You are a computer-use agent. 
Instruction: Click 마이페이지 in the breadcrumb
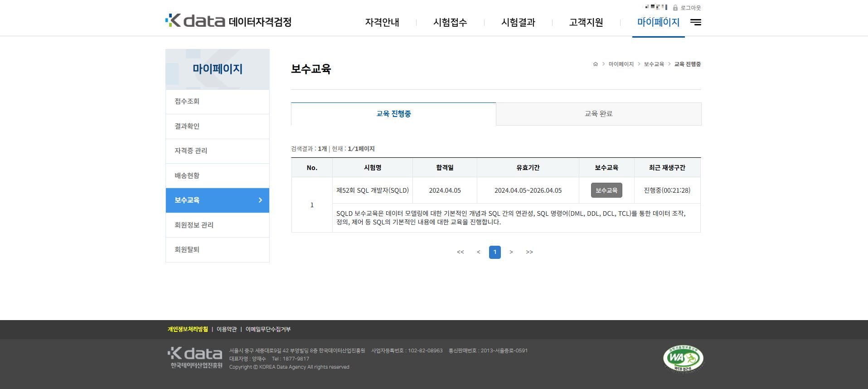pyautogui.click(x=621, y=64)
